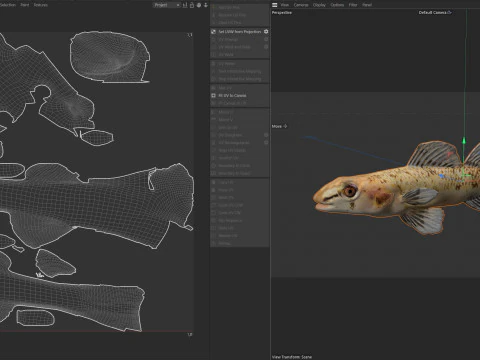Click the Flip Sequence icon
This screenshot has height=360, width=480.
click(214, 221)
